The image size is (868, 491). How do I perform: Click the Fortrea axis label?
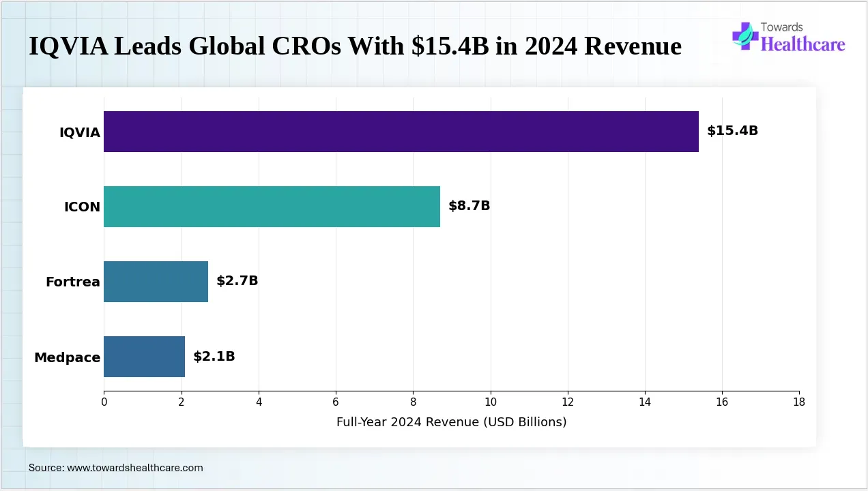click(x=73, y=282)
